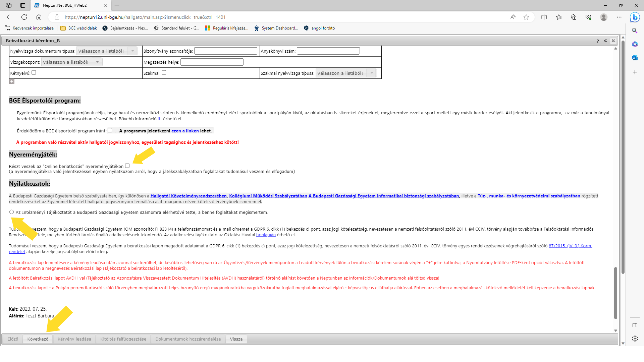The image size is (644, 362).
Task: Tick the Kétnyelvű checkbox
Action: [x=34, y=72]
